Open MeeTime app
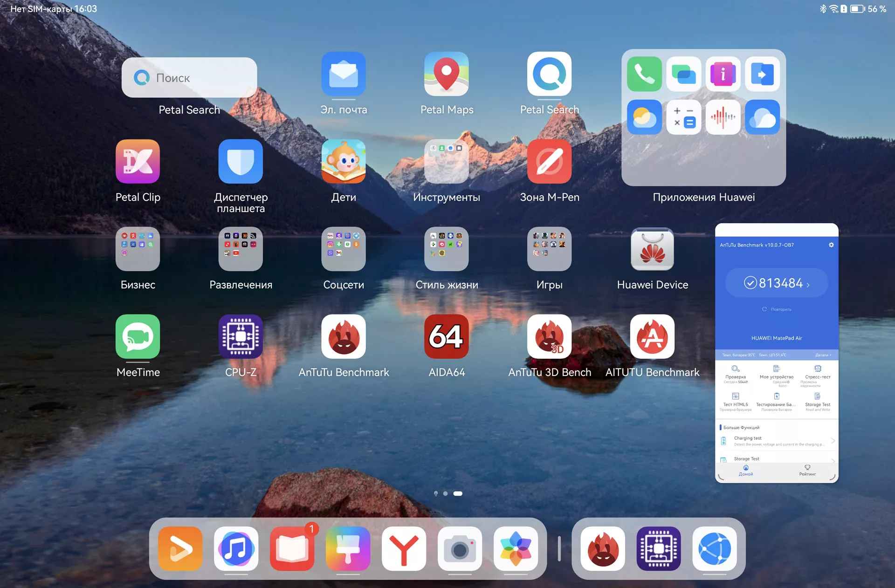 pyautogui.click(x=138, y=336)
